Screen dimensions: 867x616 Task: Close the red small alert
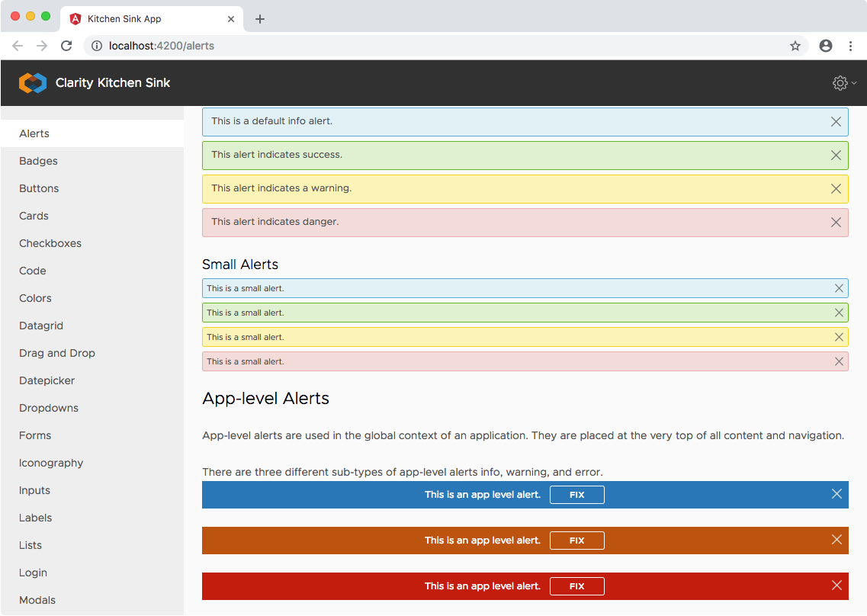point(839,361)
